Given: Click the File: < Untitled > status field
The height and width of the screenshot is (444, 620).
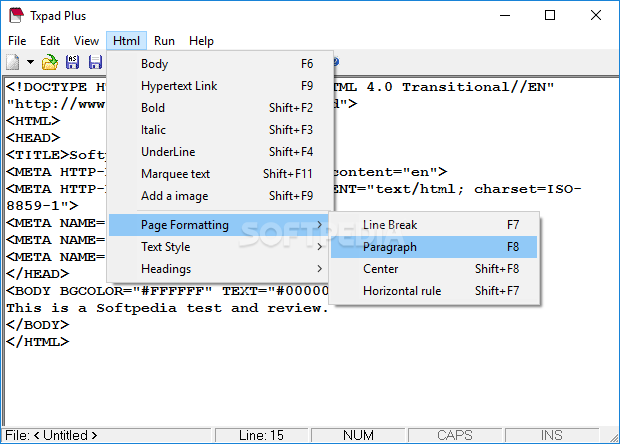Looking at the screenshot, I should coord(108,435).
